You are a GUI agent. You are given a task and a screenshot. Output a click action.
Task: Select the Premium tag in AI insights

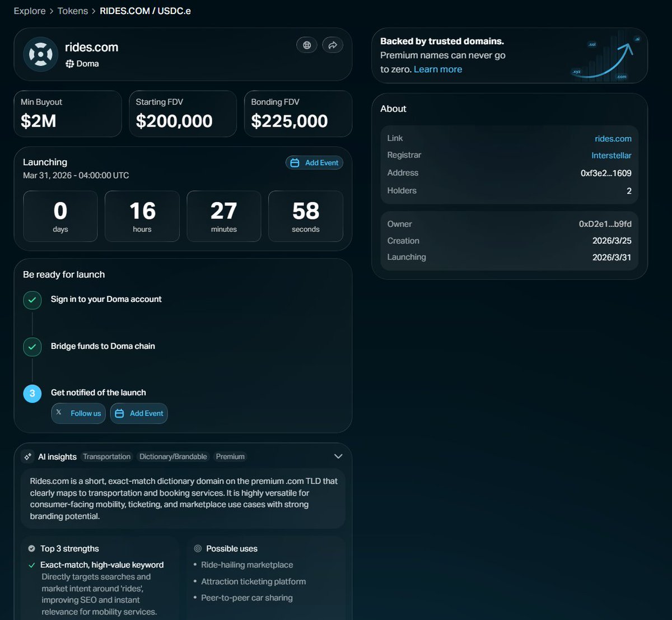point(230,456)
